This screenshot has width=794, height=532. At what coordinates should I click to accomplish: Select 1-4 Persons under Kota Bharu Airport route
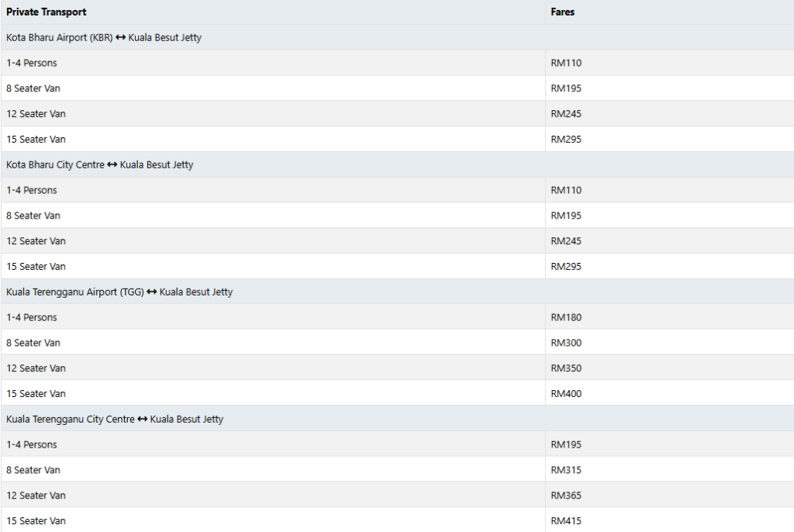click(32, 63)
